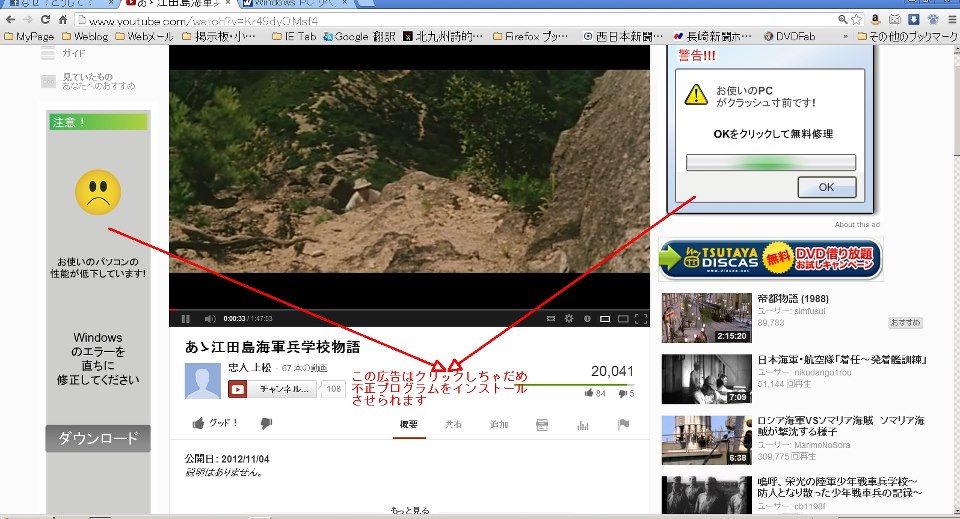The height and width of the screenshot is (519, 960).
Task: Open the IE Tab bookmark folder
Action: [x=294, y=37]
